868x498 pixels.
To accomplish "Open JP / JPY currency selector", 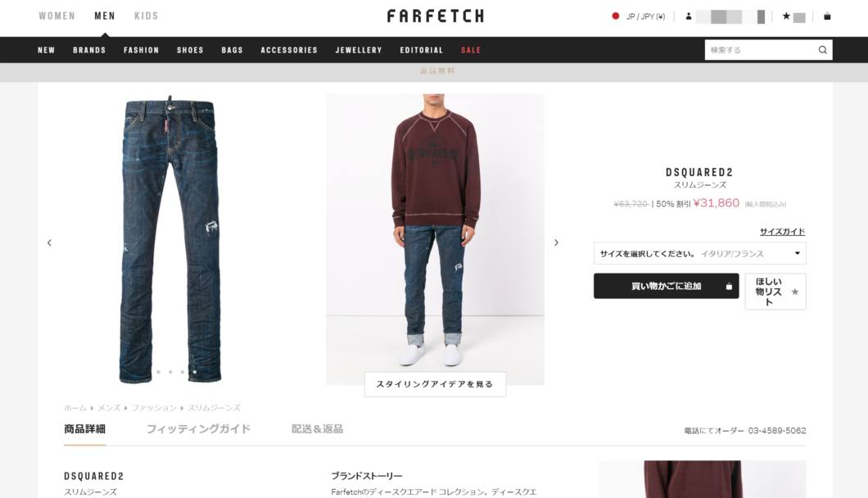I will [x=645, y=16].
